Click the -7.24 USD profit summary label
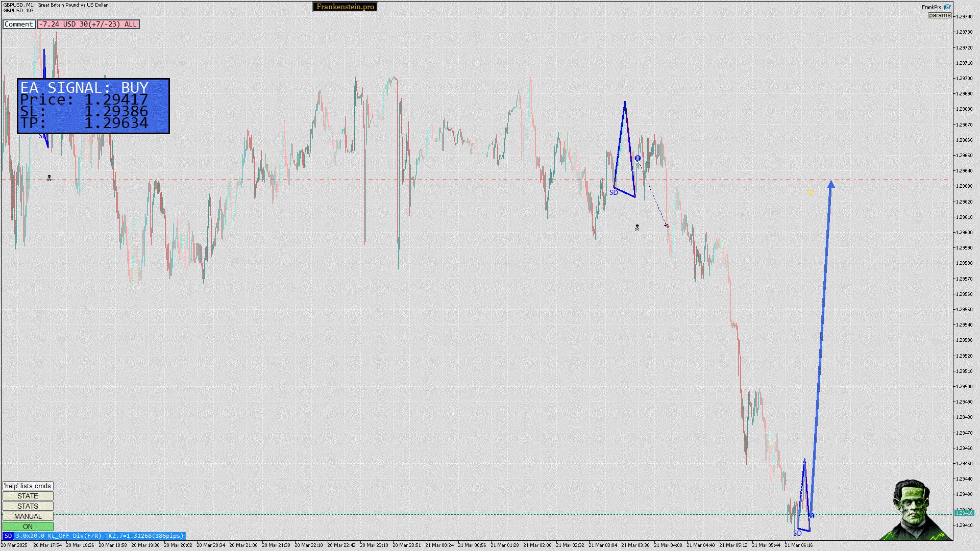This screenshot has width=980, height=551. (x=88, y=24)
